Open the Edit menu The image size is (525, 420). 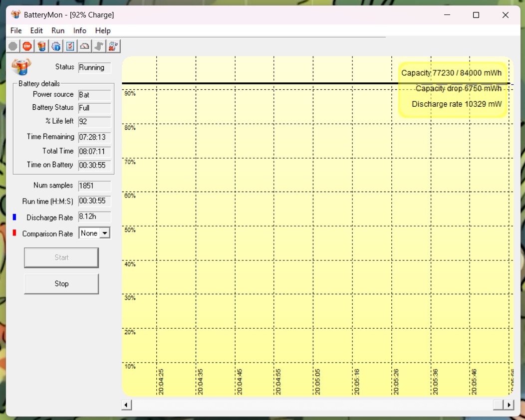tap(36, 30)
